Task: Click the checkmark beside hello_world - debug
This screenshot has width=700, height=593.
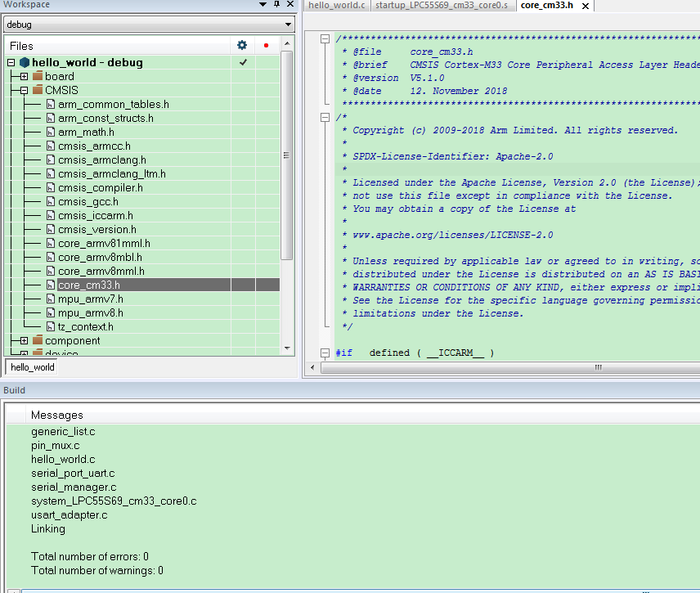Action: point(244,62)
